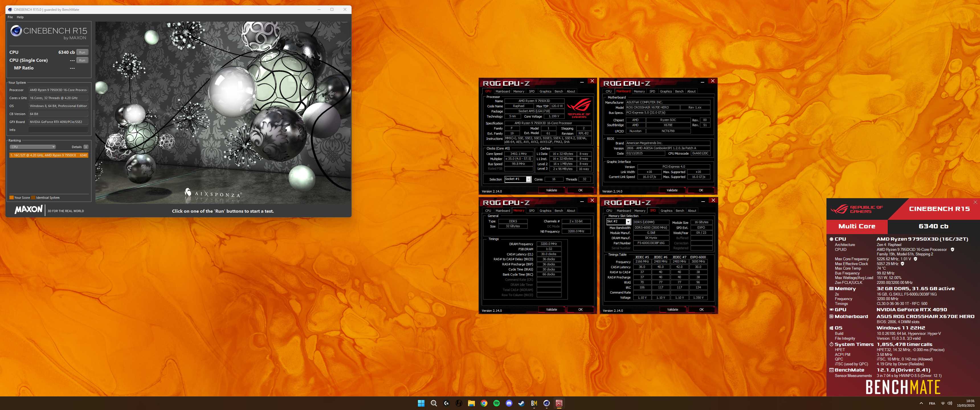Screen dimensions: 980x410
Task: Click the ROG logo in CPU-Z CPU window
Action: tap(579, 108)
